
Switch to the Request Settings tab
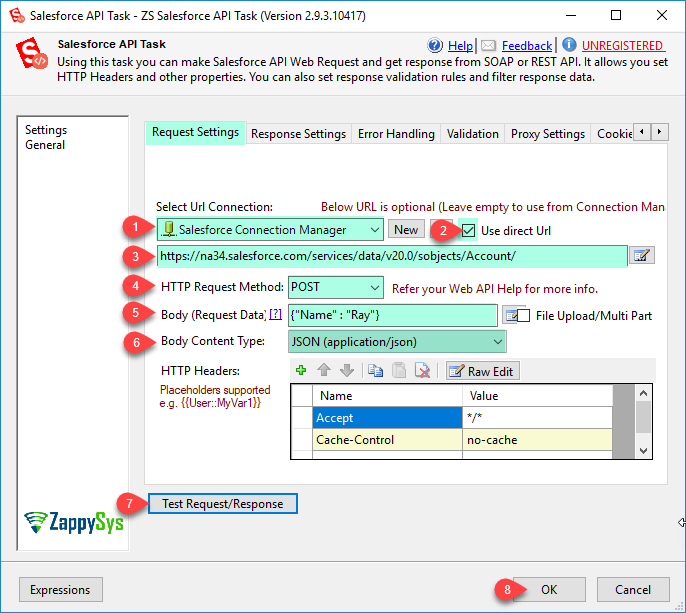[196, 132]
